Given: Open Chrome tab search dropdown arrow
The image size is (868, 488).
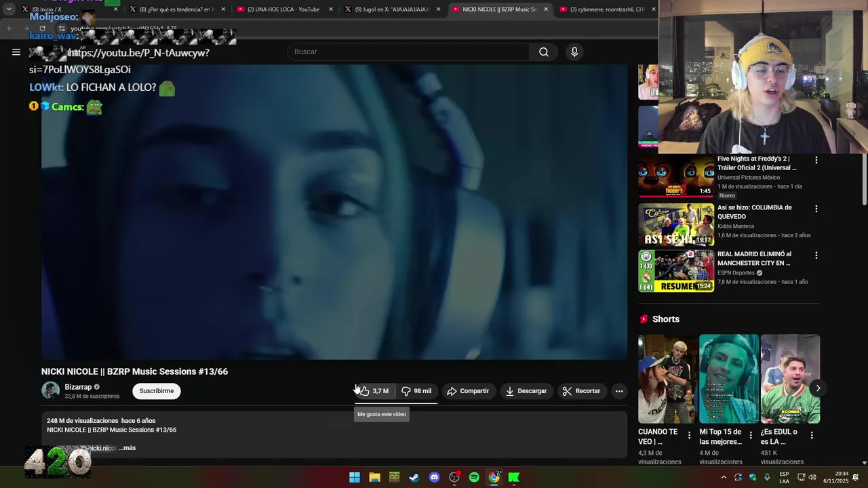Looking at the screenshot, I should [x=9, y=9].
